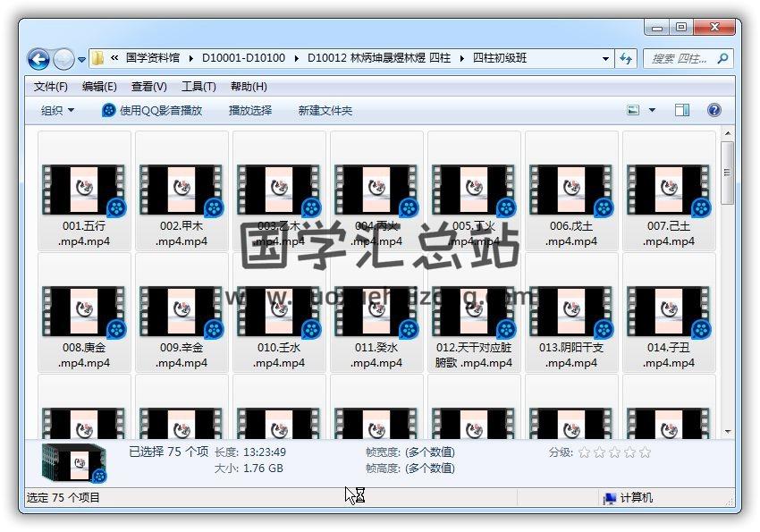Set rating to fifth star
Image resolution: width=760 pixels, height=532 pixels.
[645, 452]
